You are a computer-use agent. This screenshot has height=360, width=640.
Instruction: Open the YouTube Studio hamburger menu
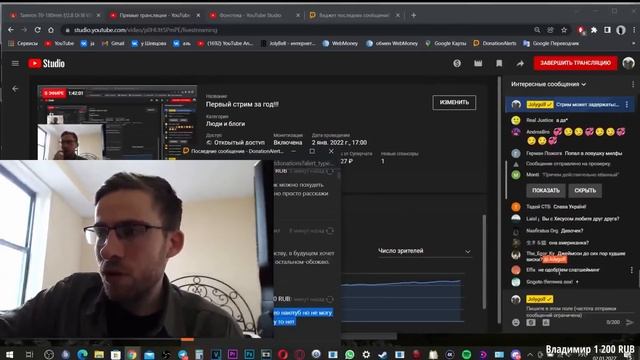pyautogui.click(x=15, y=63)
